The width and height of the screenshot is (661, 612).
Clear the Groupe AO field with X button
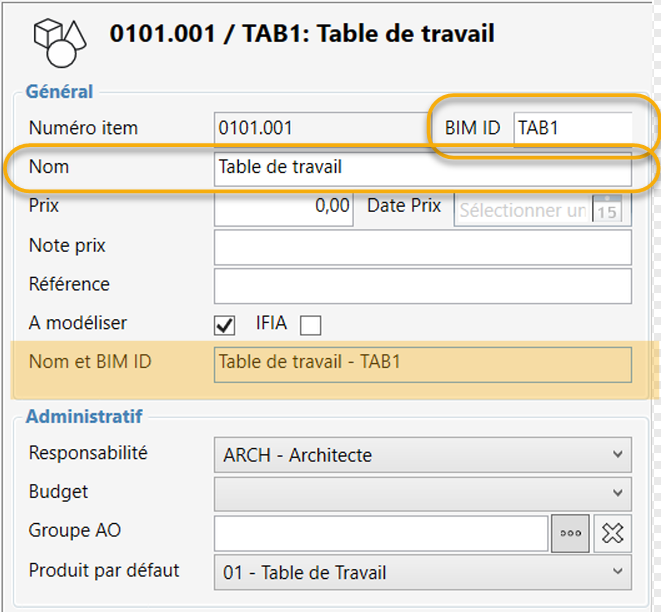click(x=610, y=534)
